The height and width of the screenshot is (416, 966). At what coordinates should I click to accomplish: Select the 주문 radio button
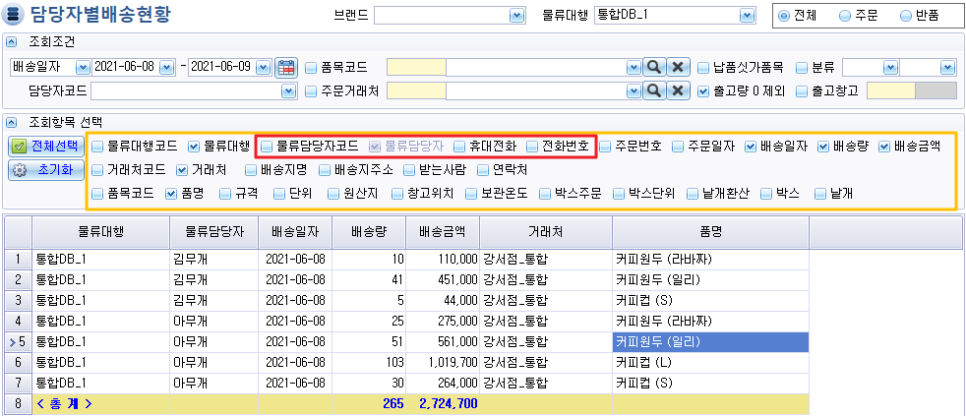(x=845, y=17)
